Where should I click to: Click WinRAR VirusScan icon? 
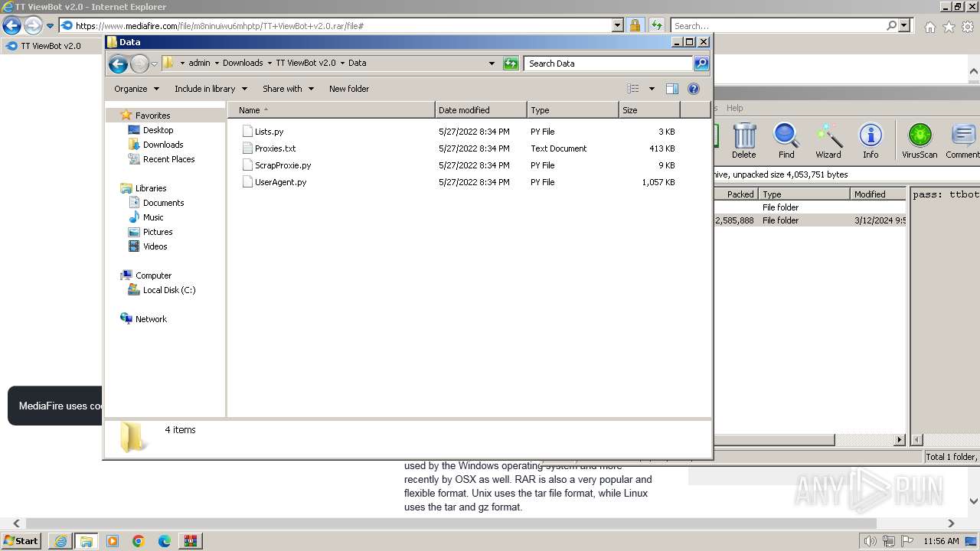(920, 141)
